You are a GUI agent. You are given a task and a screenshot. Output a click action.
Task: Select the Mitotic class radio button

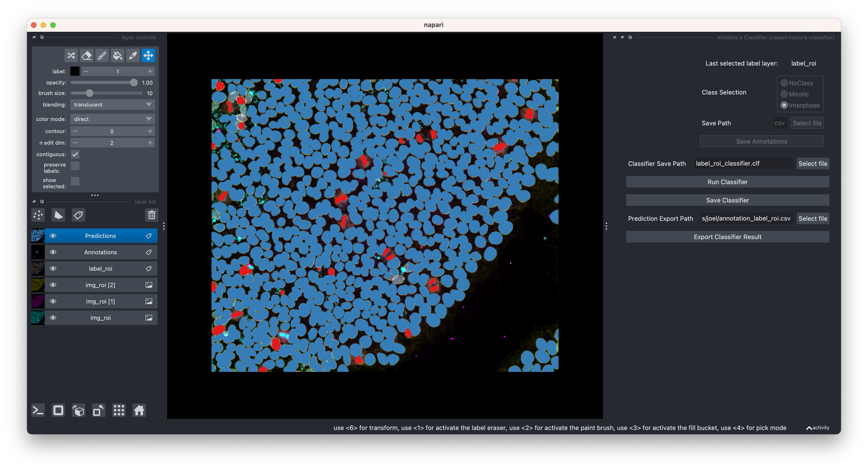click(x=784, y=94)
